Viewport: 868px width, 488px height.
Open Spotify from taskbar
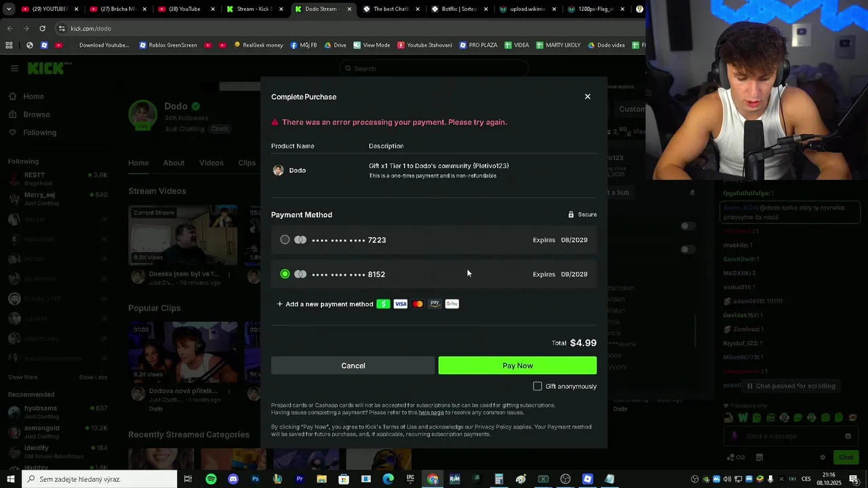[x=211, y=479]
